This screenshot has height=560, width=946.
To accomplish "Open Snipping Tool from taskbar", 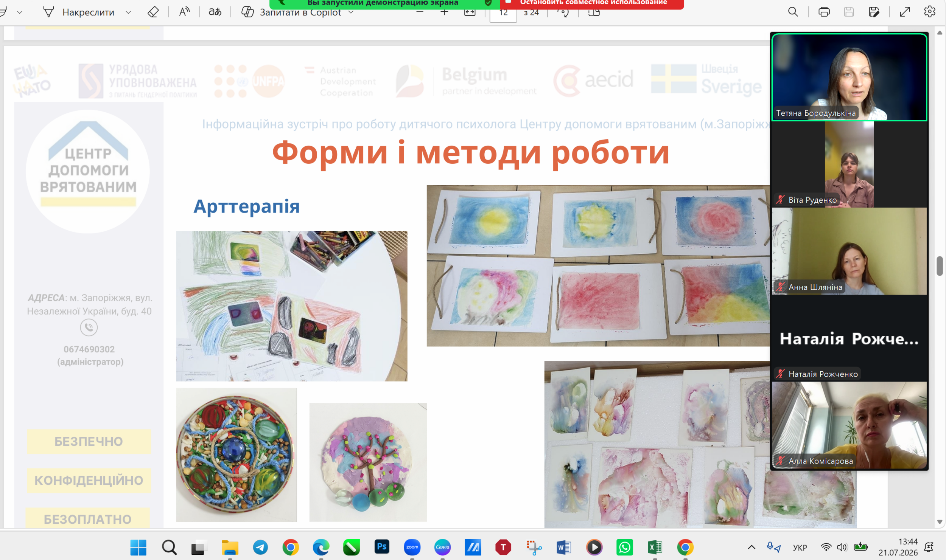I will click(x=534, y=547).
